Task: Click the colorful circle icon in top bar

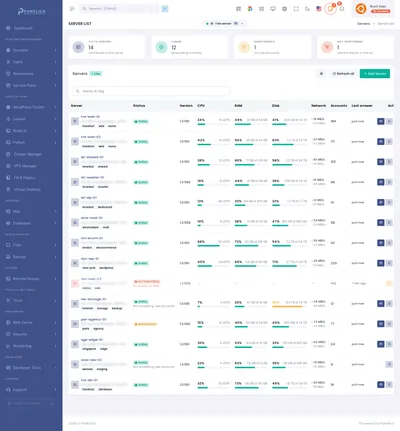Action: coord(250,9)
